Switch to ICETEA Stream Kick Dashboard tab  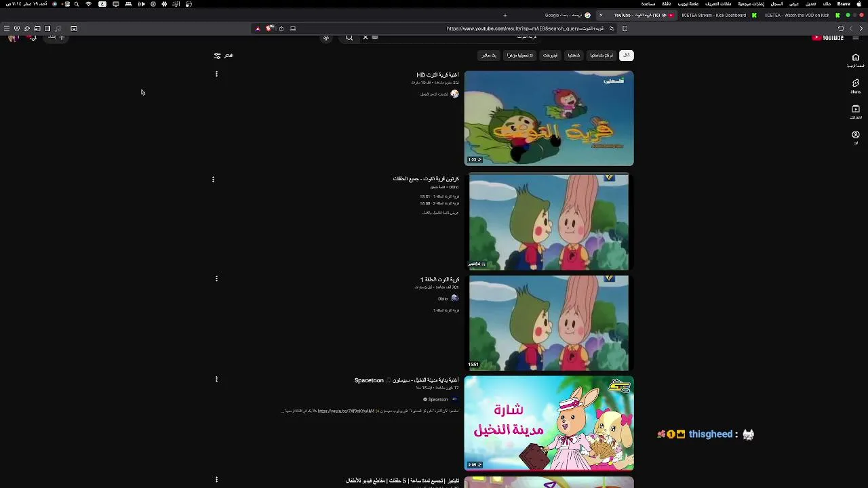(718, 15)
